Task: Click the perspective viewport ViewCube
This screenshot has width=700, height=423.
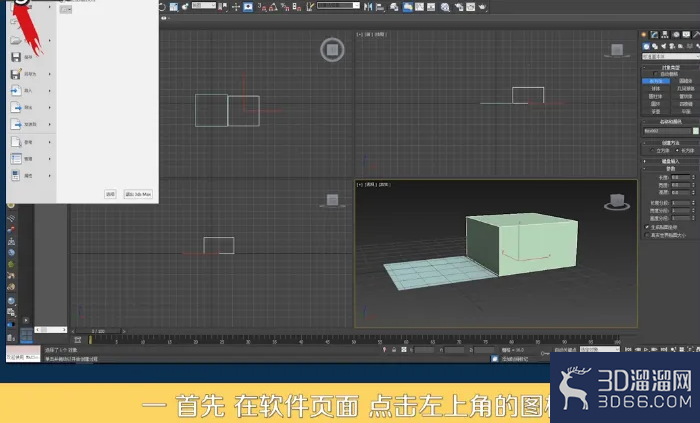Action: pos(617,202)
